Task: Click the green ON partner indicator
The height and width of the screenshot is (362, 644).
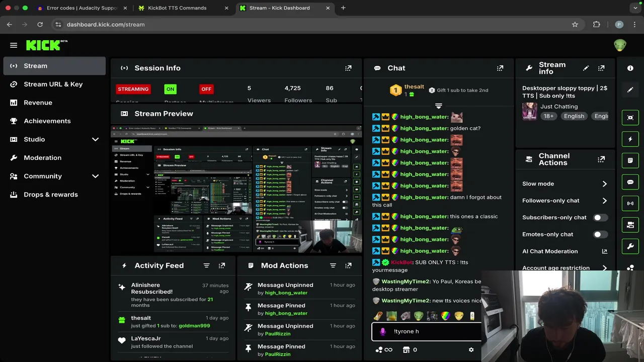Action: [x=171, y=89]
